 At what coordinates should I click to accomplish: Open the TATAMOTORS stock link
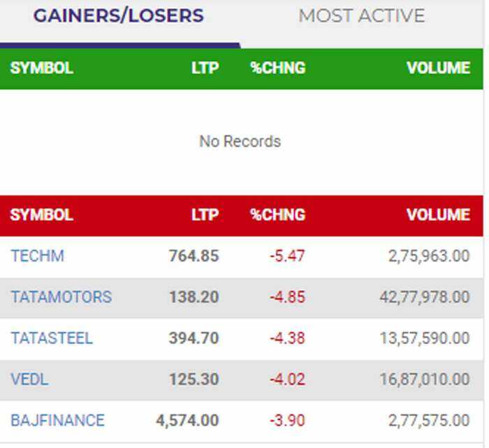(x=61, y=297)
